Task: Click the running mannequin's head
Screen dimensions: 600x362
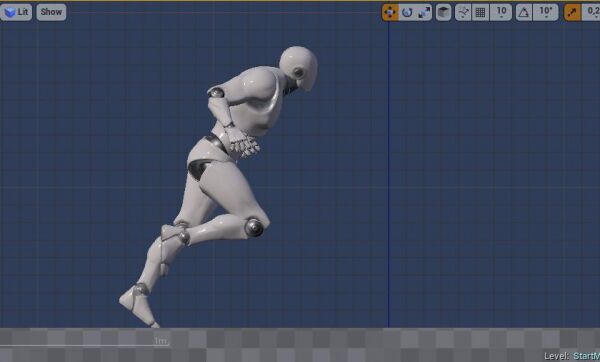Action: click(x=298, y=68)
